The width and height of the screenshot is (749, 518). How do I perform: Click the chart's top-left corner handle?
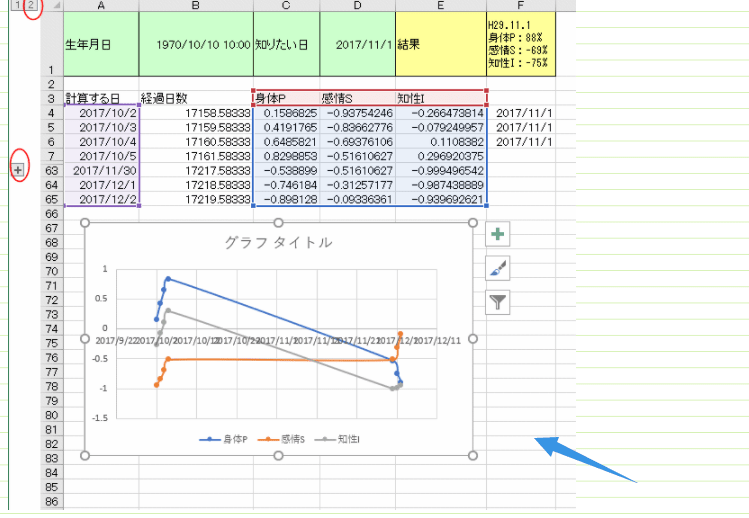tap(85, 223)
